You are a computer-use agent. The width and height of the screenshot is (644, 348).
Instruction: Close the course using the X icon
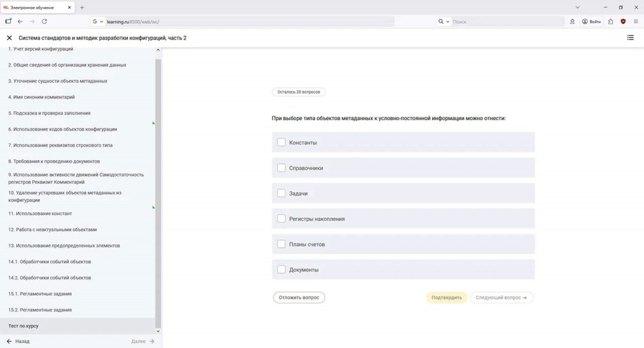click(x=9, y=38)
